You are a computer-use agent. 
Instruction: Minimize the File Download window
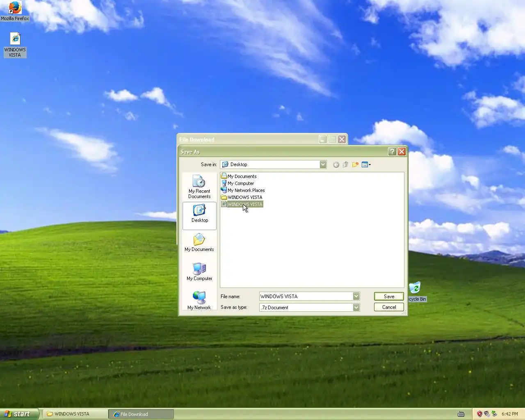[323, 139]
